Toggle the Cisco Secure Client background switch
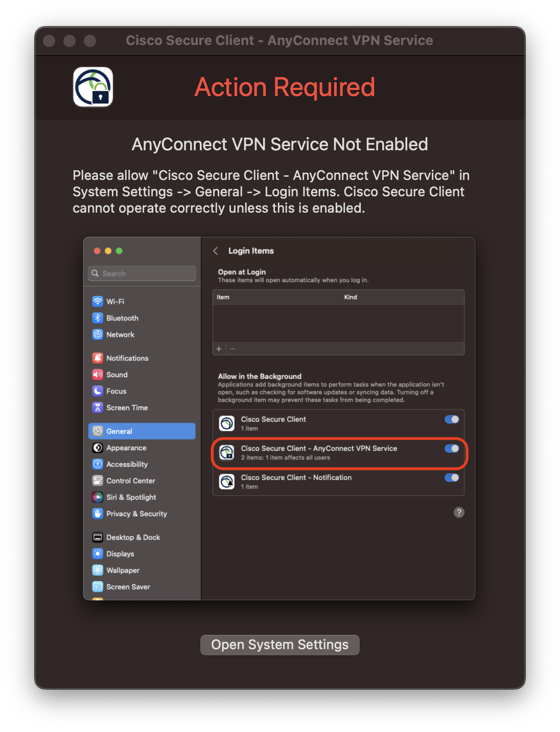Screen dimensions: 560x732 coord(452,420)
